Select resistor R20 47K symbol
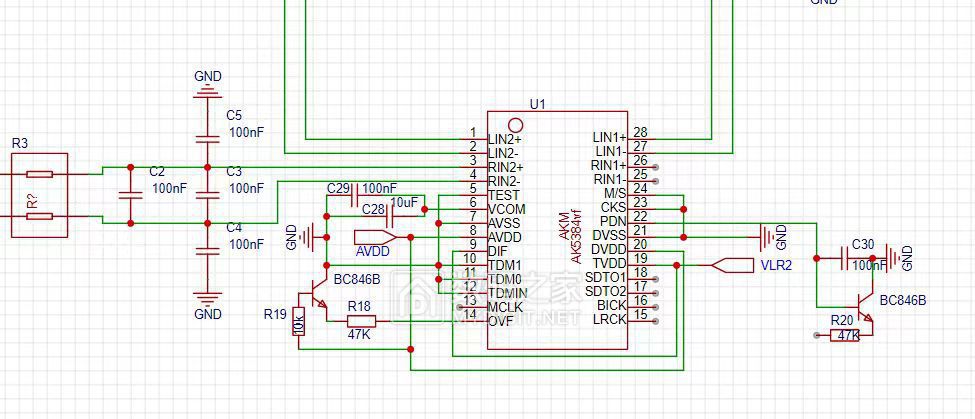 click(847, 336)
